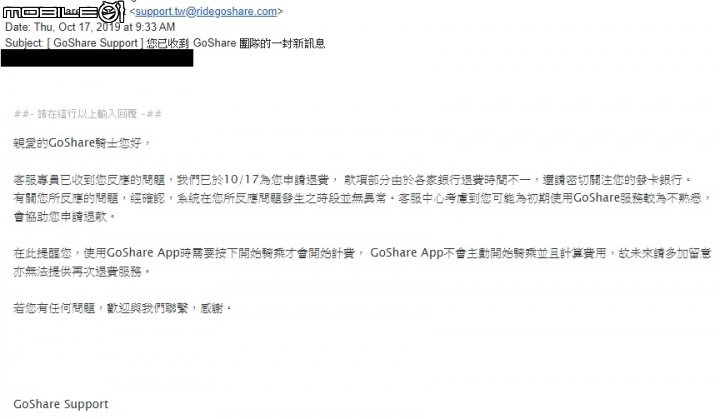Click the greeting 親愛的GoShare騎士您好
Image resolution: width=720 pixels, height=419 pixels.
82,143
